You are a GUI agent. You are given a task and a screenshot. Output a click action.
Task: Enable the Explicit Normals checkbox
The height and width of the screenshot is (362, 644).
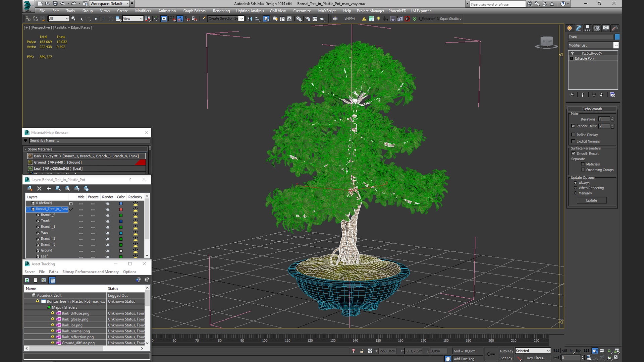(573, 141)
